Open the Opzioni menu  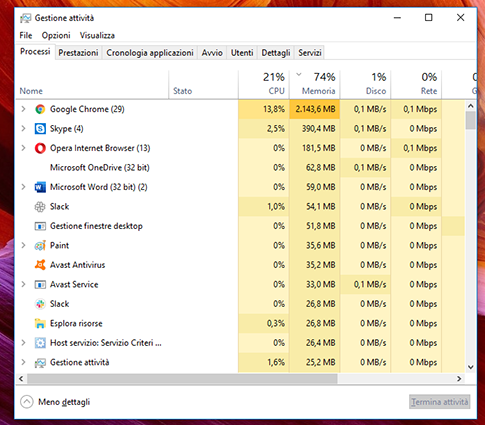point(56,35)
